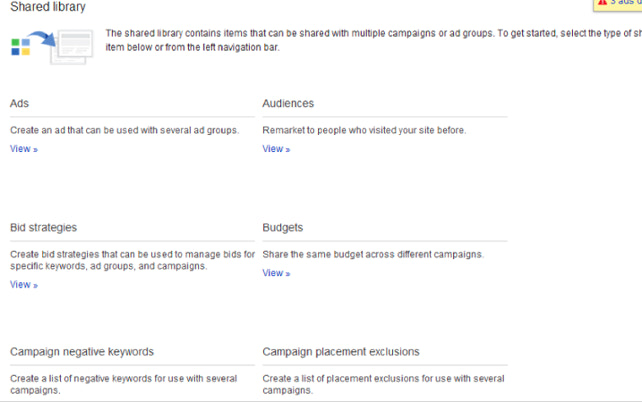The image size is (642, 402).
Task: Click the 'Create an ad' description text
Action: (124, 130)
